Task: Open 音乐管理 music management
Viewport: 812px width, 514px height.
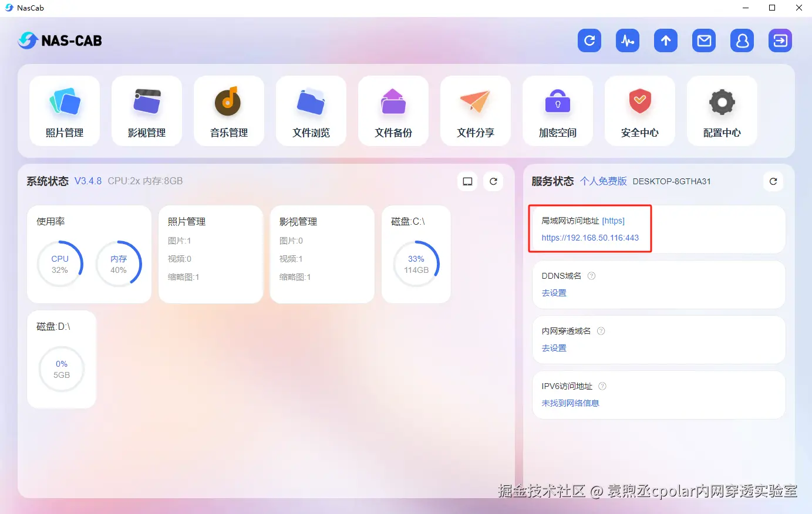Action: pos(229,111)
